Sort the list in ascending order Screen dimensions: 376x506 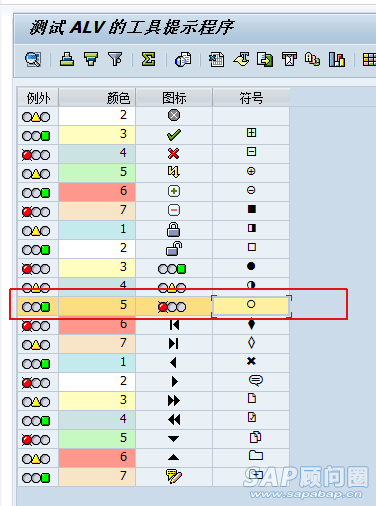(x=67, y=60)
